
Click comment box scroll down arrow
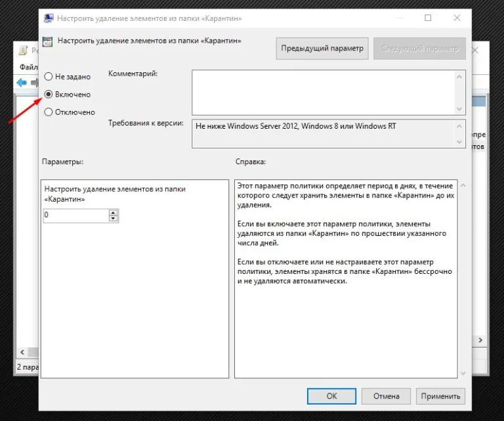pos(459,109)
